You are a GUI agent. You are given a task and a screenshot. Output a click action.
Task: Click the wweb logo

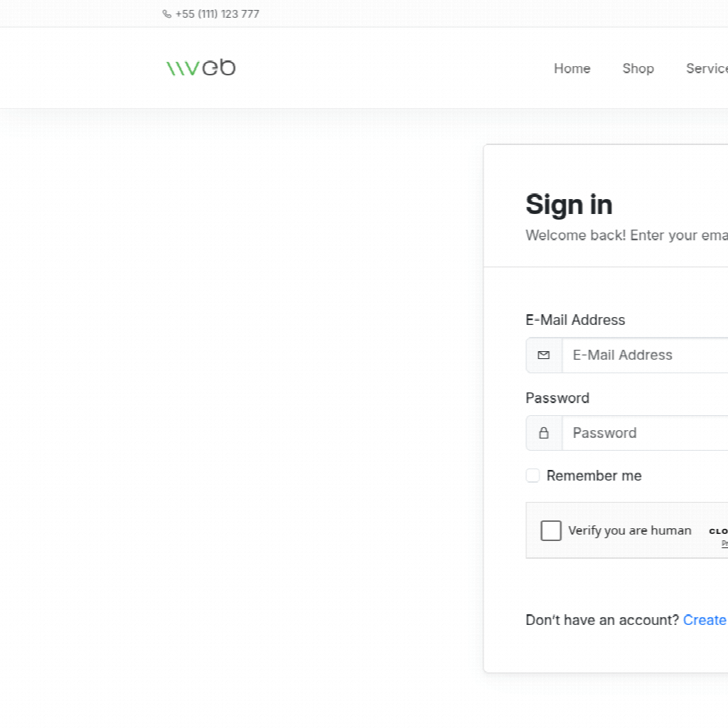[200, 68]
